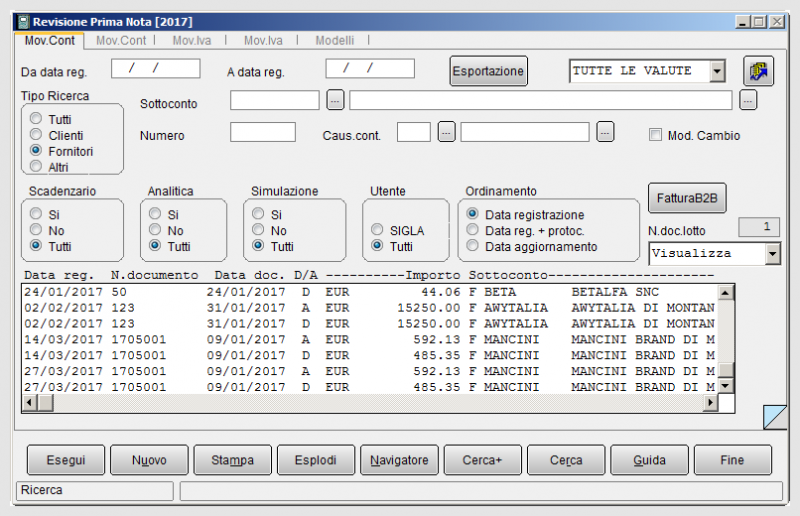Focus the N.doc.lotto field
This screenshot has width=800, height=516.
click(x=759, y=227)
